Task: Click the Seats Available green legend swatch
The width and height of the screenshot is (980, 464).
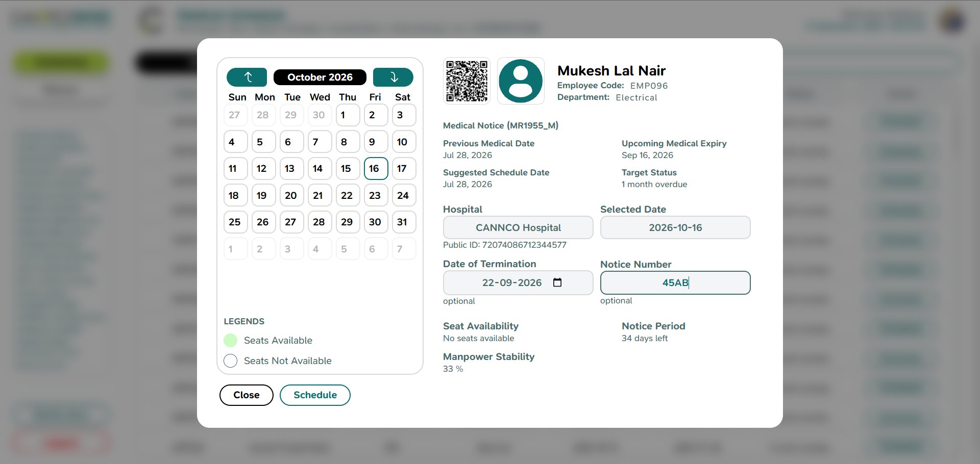Action: pyautogui.click(x=231, y=340)
